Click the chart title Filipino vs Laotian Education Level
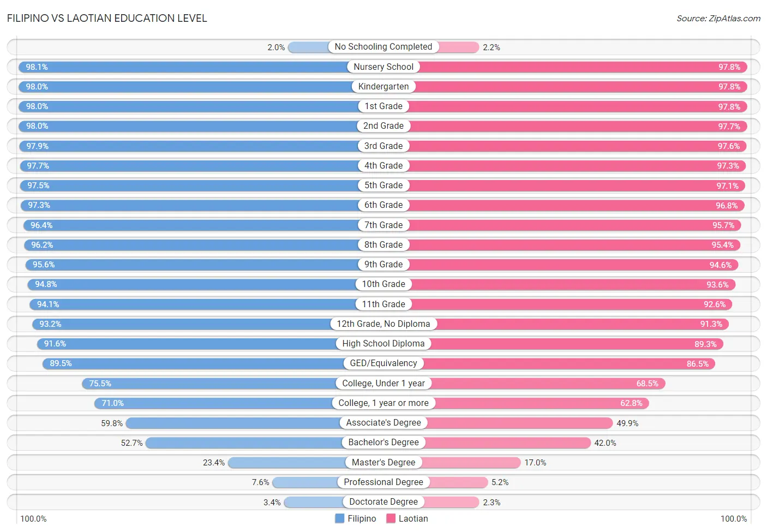The image size is (767, 532). coord(107,18)
